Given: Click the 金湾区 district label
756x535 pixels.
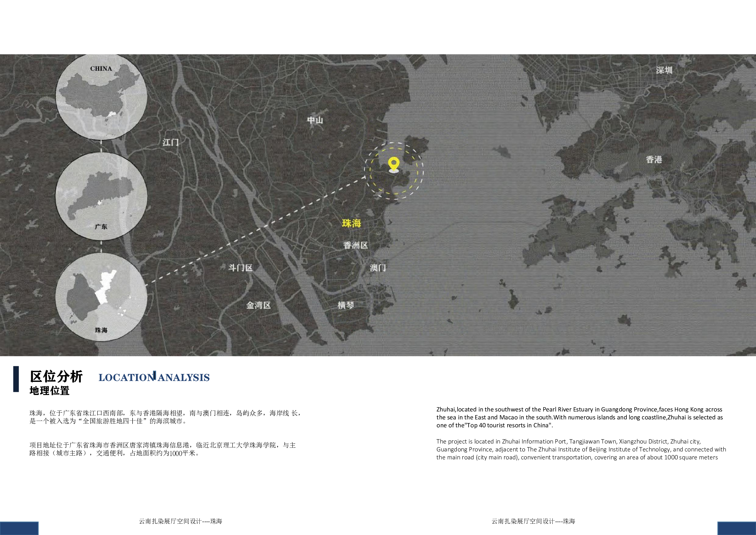Looking at the screenshot, I should tap(259, 305).
